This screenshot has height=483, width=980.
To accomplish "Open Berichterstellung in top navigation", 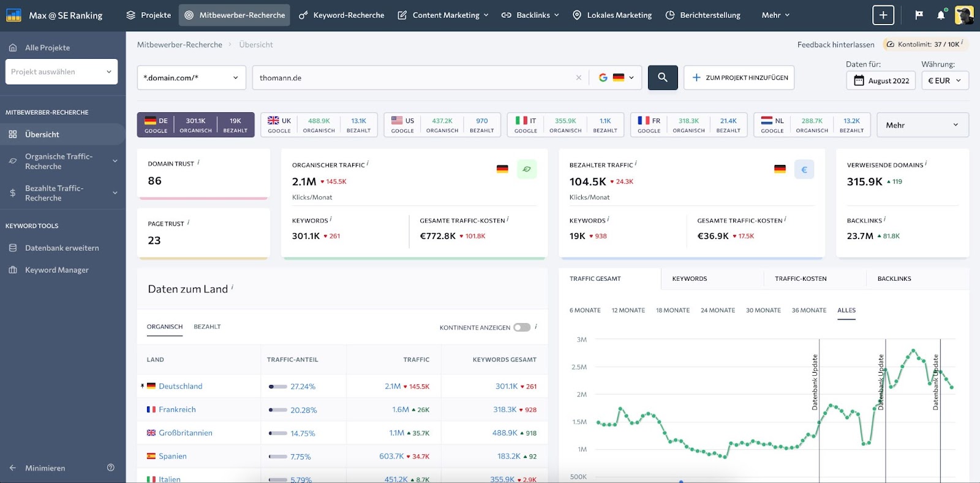I will click(x=703, y=15).
